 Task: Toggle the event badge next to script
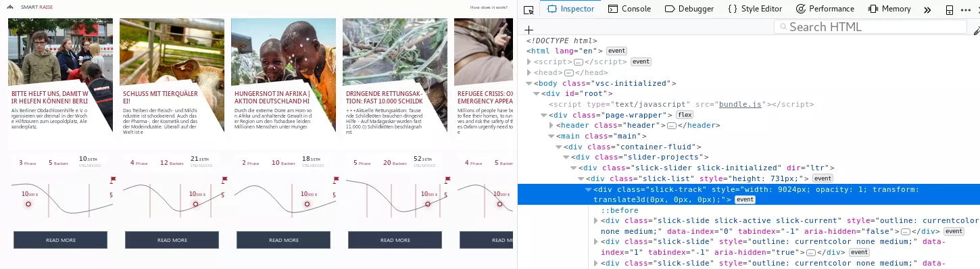tap(641, 62)
